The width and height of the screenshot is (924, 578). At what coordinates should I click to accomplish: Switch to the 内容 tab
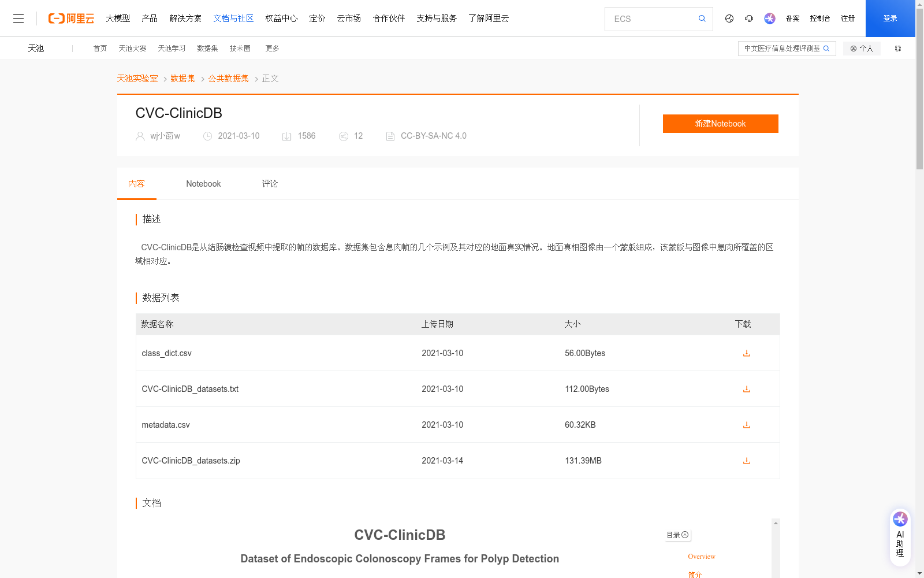tap(136, 184)
